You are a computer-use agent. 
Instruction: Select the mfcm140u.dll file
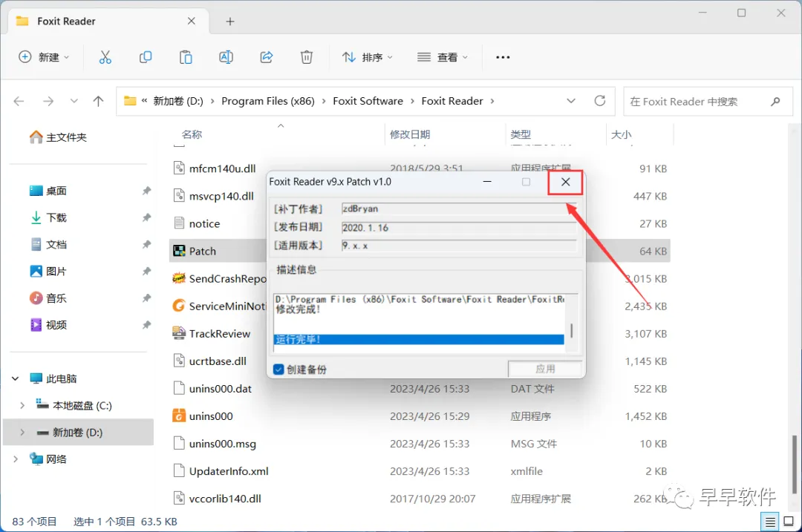222,168
